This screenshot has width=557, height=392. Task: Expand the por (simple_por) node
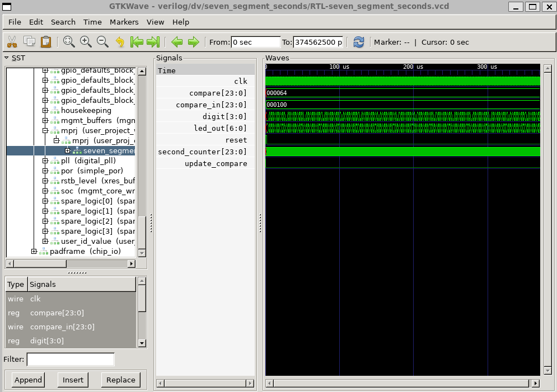click(45, 171)
